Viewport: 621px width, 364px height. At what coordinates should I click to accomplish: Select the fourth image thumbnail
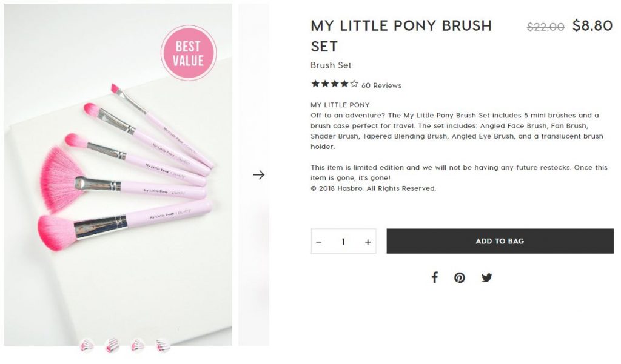[163, 346]
